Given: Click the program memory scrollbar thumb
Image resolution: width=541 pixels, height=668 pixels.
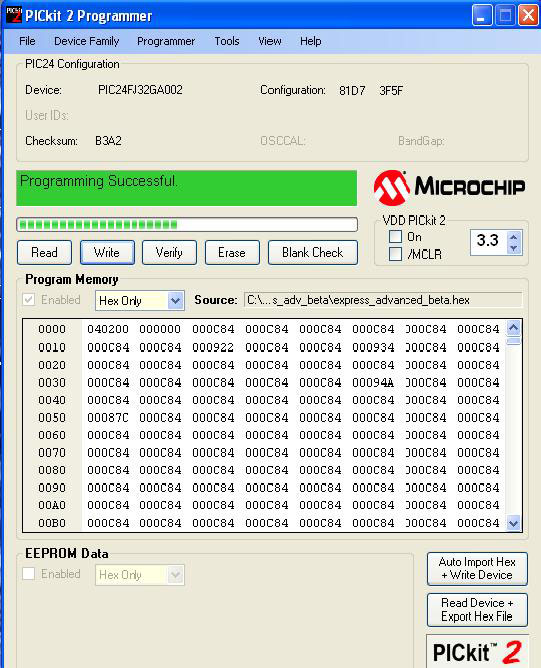Looking at the screenshot, I should pos(514,341).
